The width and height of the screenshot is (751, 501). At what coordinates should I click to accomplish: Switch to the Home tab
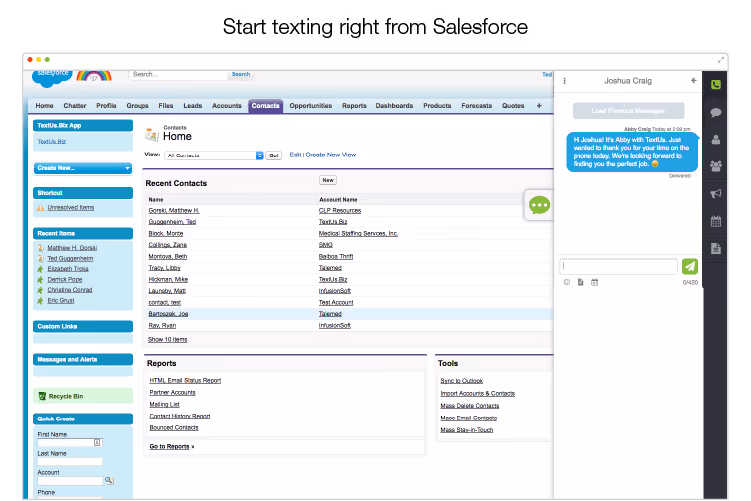44,105
